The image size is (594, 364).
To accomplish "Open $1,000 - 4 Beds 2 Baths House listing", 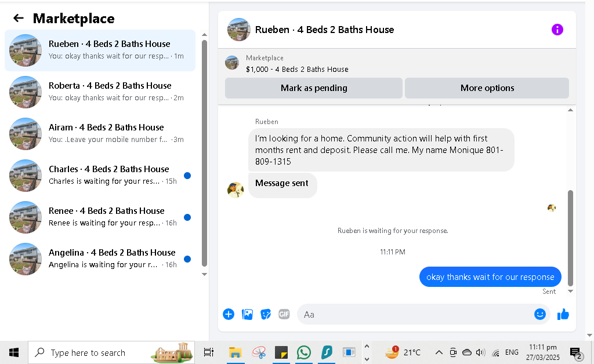I will pos(297,69).
